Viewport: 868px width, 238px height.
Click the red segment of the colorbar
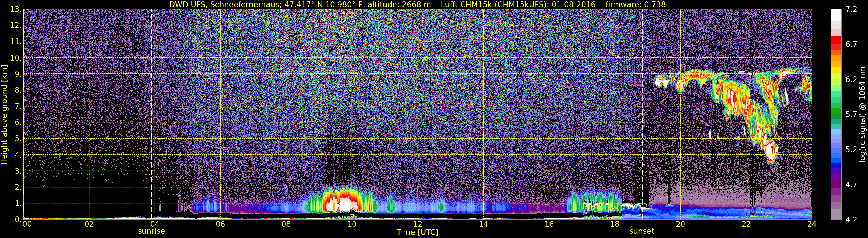pyautogui.click(x=836, y=40)
